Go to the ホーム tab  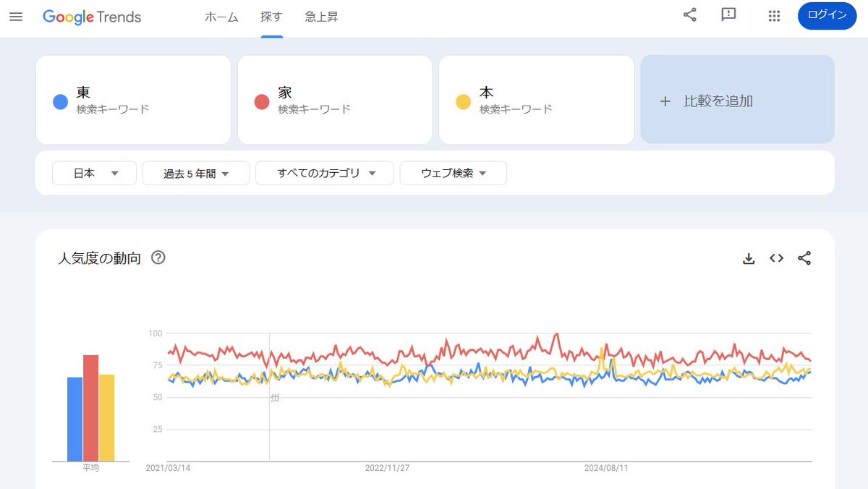221,17
